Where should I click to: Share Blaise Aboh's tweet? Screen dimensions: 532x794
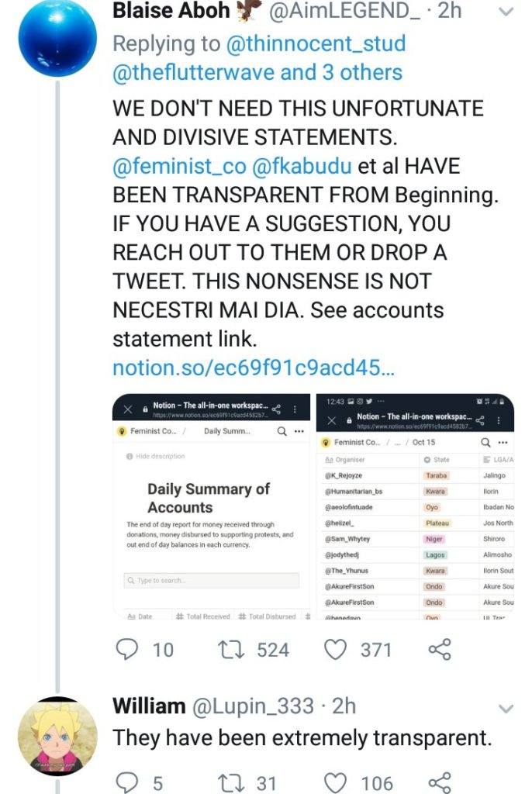coord(440,649)
